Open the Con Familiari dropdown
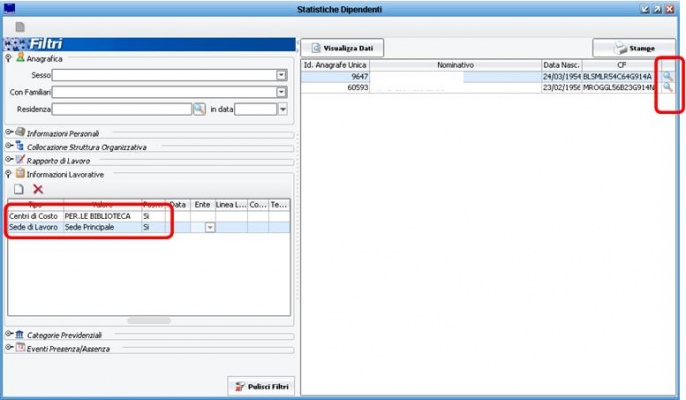This screenshot has height=400, width=686. 281,92
